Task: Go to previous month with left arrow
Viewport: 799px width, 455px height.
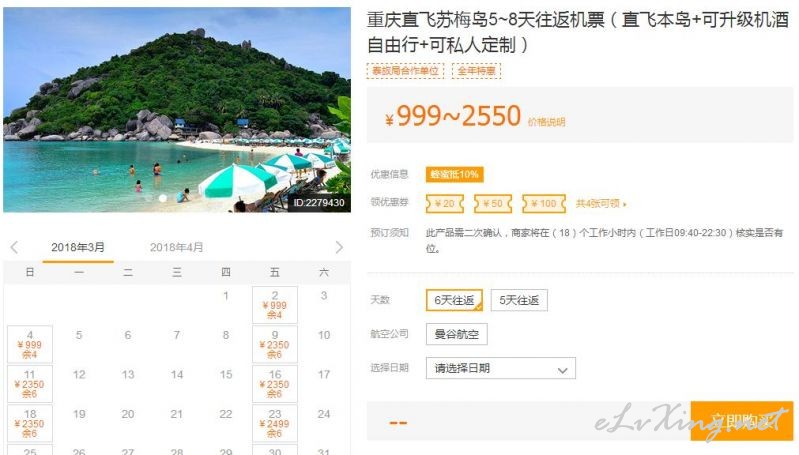Action: [x=14, y=247]
